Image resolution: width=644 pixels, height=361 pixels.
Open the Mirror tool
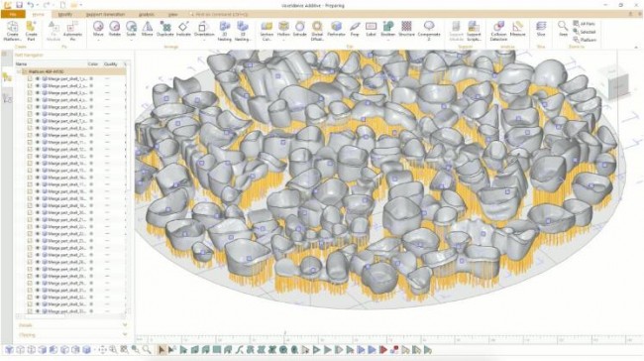(x=147, y=30)
